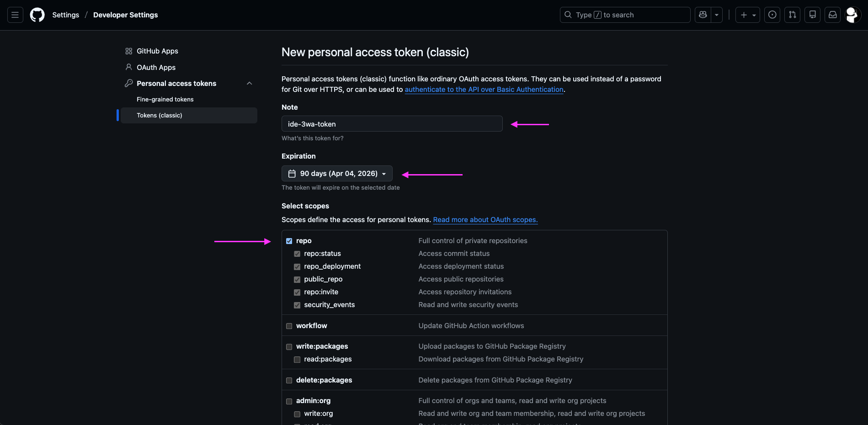Uncheck the repo scope checkbox
868x425 pixels.
point(289,241)
